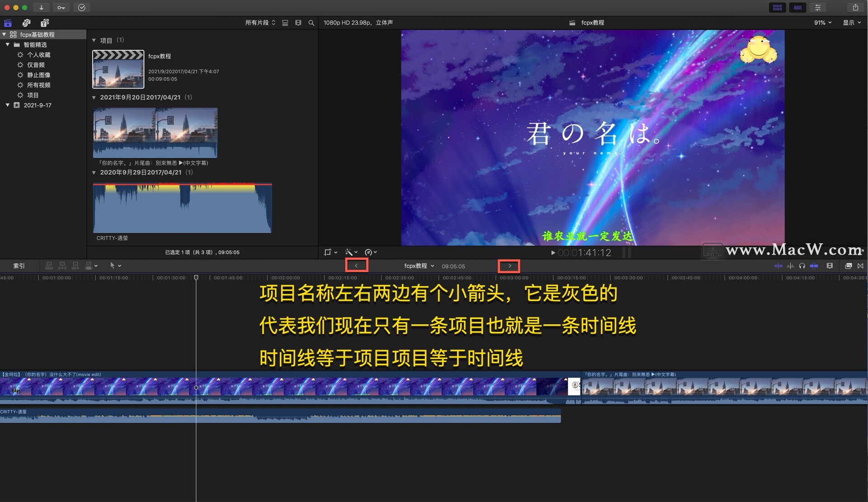Screen dimensions: 868x502
Task: Open the effects browser icon
Action: pos(848,266)
